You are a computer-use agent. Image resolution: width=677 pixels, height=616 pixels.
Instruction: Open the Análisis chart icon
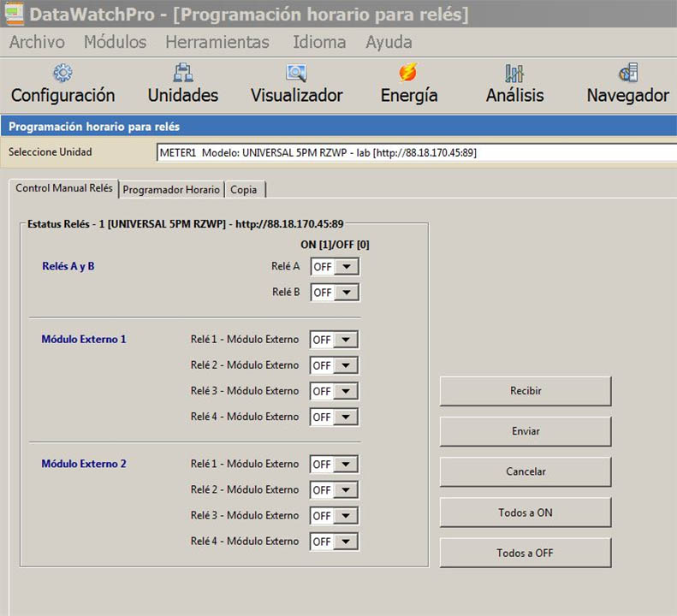tap(514, 73)
